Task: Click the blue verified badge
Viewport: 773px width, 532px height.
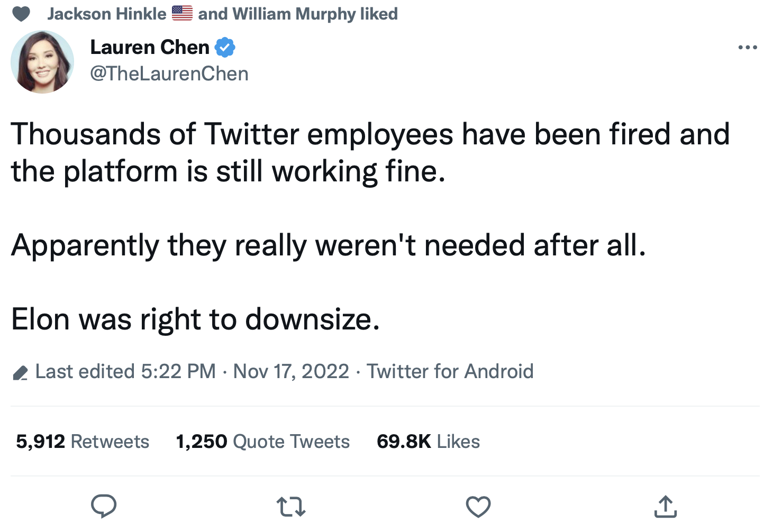Action: (225, 48)
